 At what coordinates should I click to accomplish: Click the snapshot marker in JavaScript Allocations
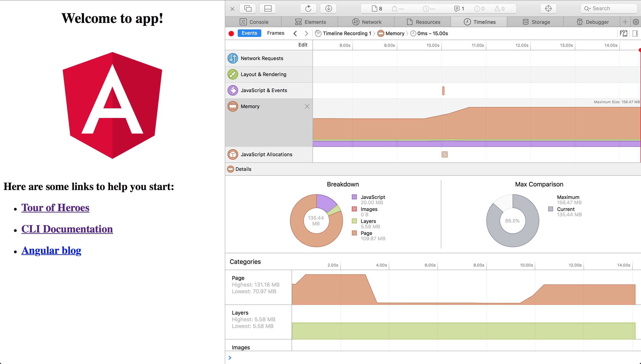coord(444,154)
